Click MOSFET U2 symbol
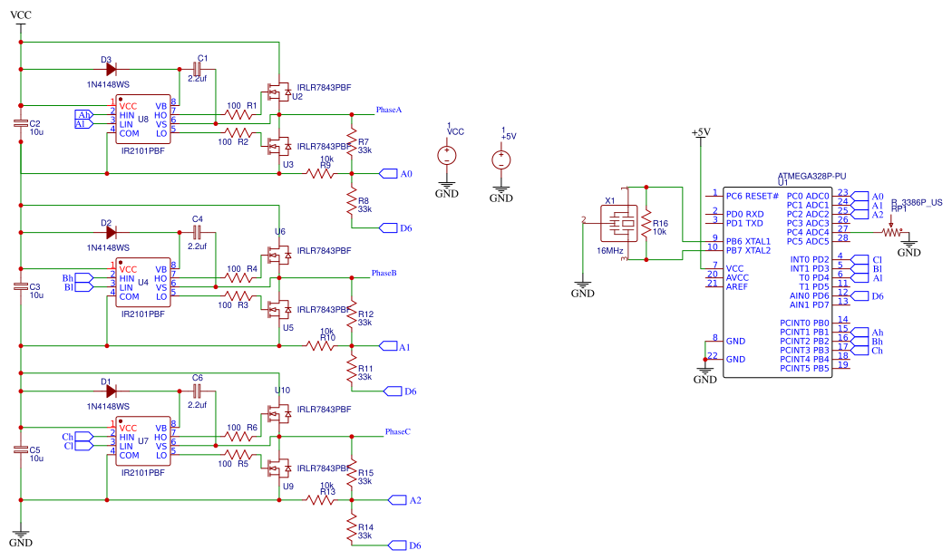 click(x=278, y=92)
